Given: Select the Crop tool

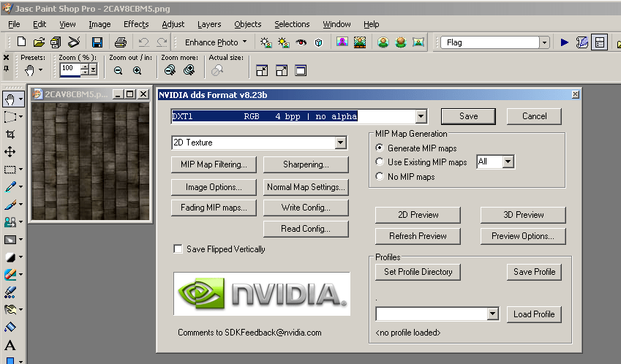Looking at the screenshot, I should click(x=10, y=134).
